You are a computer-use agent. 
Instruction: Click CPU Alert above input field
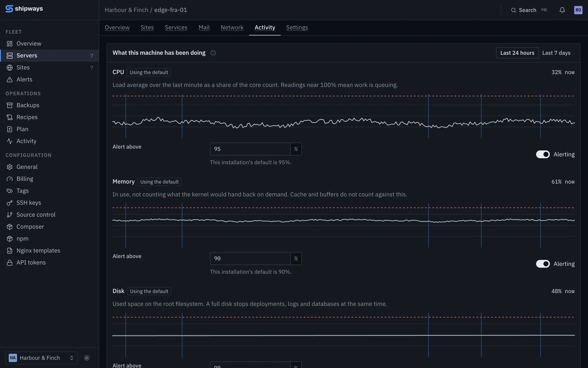[x=250, y=149]
